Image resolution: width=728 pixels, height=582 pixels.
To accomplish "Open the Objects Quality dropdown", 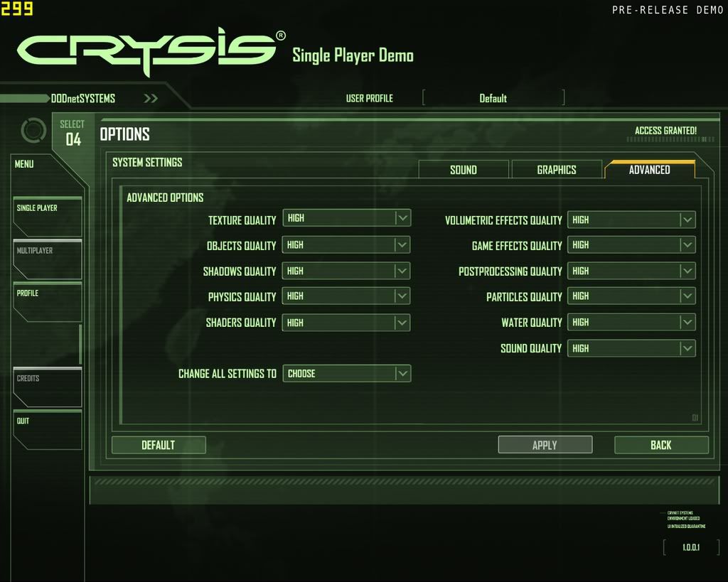I will point(346,245).
